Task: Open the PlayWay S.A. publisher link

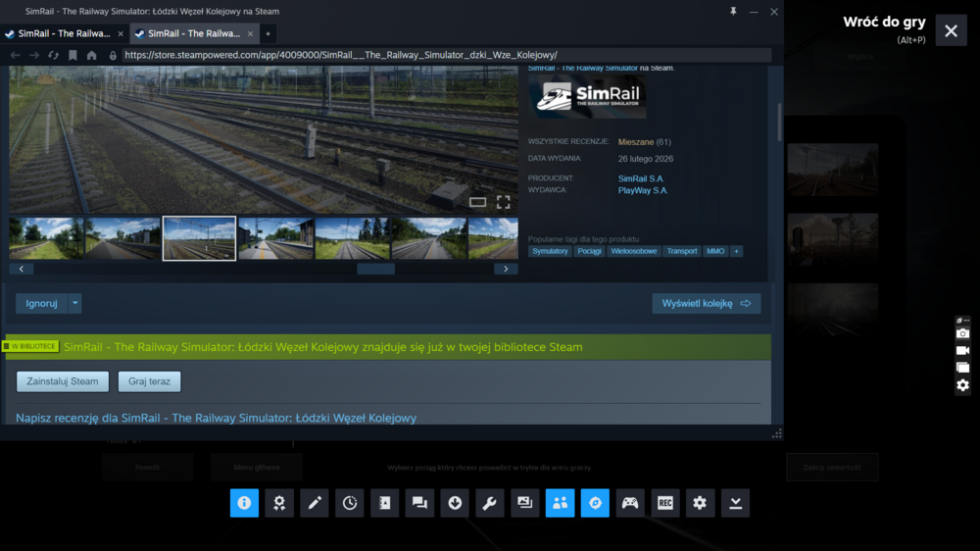Action: 642,191
